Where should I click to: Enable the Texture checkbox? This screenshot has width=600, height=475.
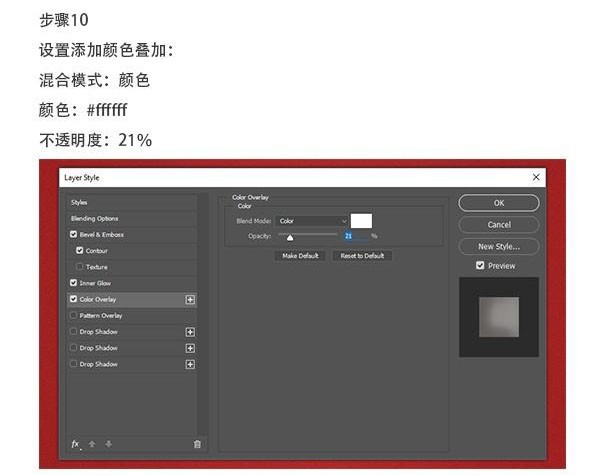[x=80, y=267]
